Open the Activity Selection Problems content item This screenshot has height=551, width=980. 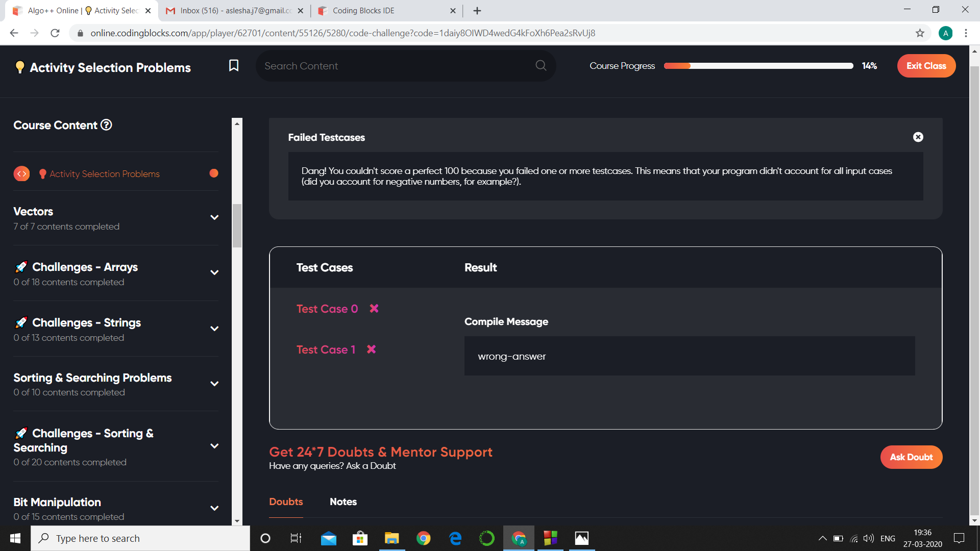105,174
